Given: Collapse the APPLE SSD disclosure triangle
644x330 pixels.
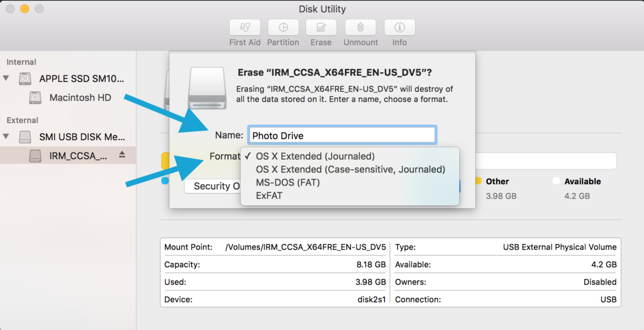Looking at the screenshot, I should click(6, 78).
